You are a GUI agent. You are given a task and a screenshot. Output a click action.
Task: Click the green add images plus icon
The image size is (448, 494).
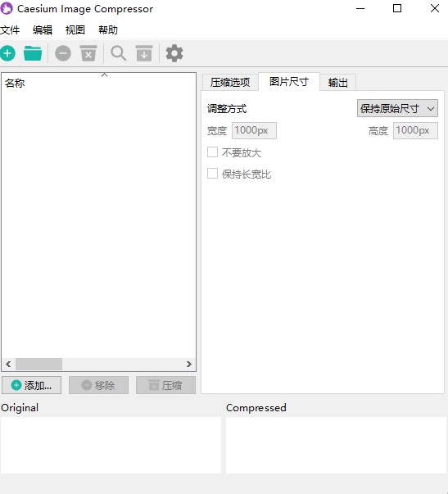[x=7, y=53]
